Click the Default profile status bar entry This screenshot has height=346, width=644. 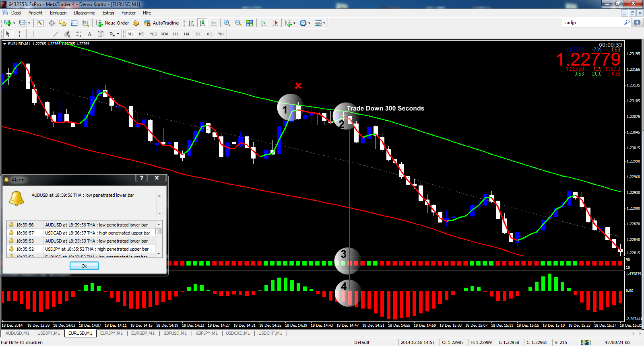click(x=361, y=342)
